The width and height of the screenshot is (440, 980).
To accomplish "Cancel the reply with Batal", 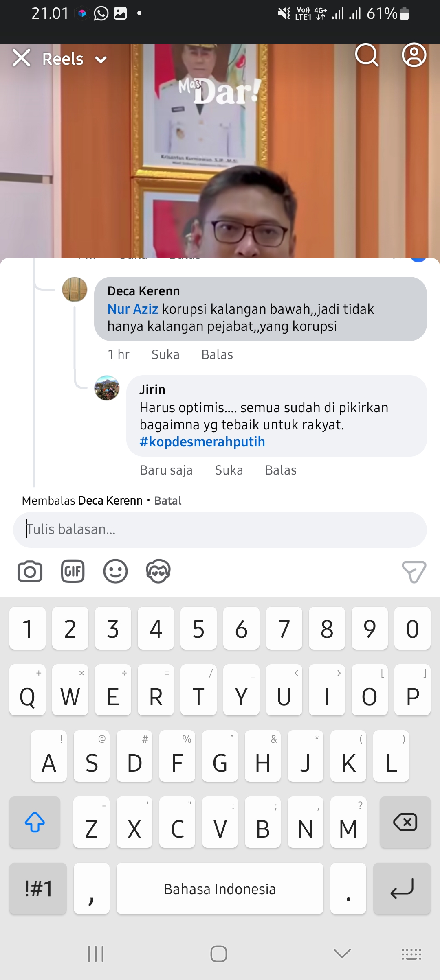I will pos(168,501).
